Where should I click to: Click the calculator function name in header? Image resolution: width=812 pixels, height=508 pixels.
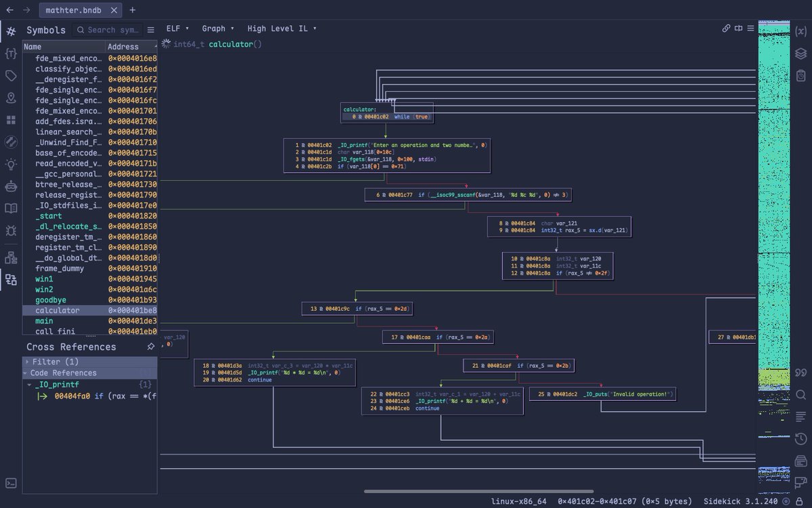tap(231, 44)
